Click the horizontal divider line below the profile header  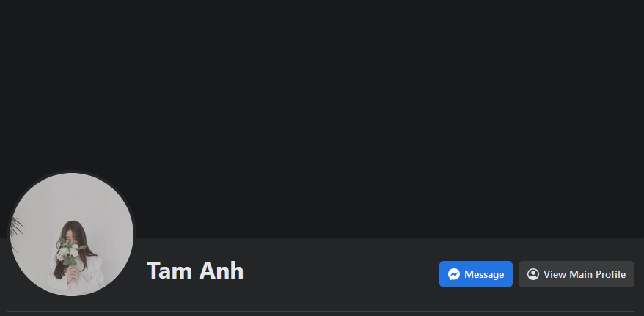[x=321, y=311]
